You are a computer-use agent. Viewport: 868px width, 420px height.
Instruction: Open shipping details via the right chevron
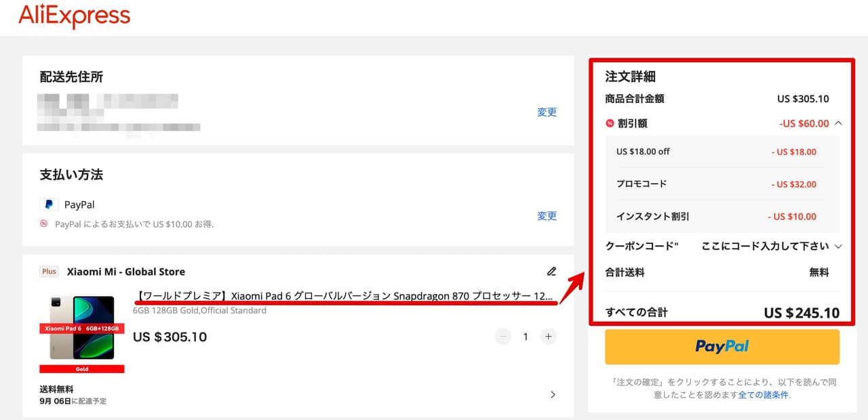pos(553,394)
